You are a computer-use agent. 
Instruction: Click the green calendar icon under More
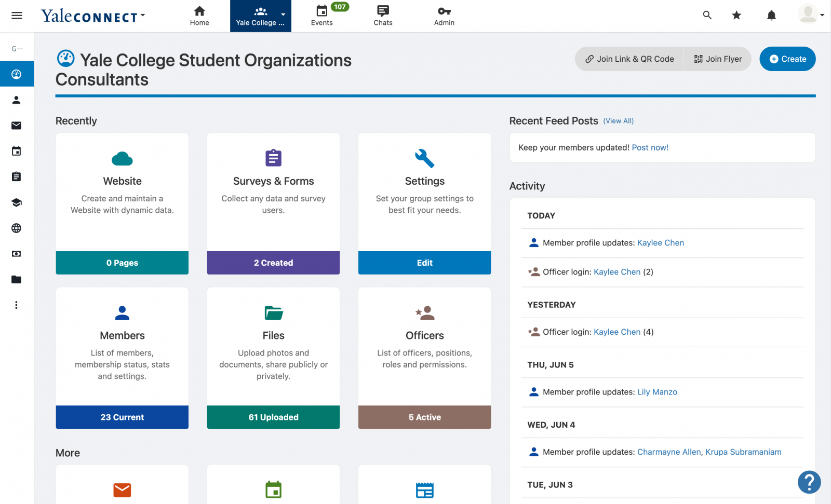coord(273,489)
